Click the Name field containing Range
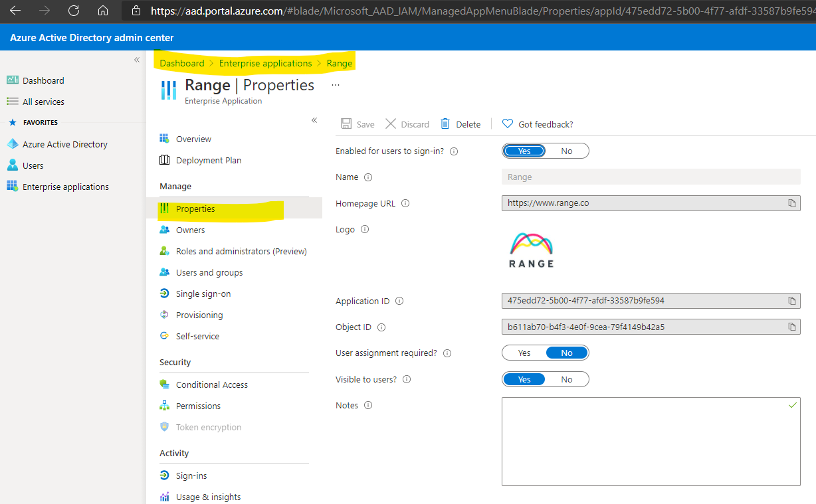This screenshot has height=504, width=816. coord(651,177)
